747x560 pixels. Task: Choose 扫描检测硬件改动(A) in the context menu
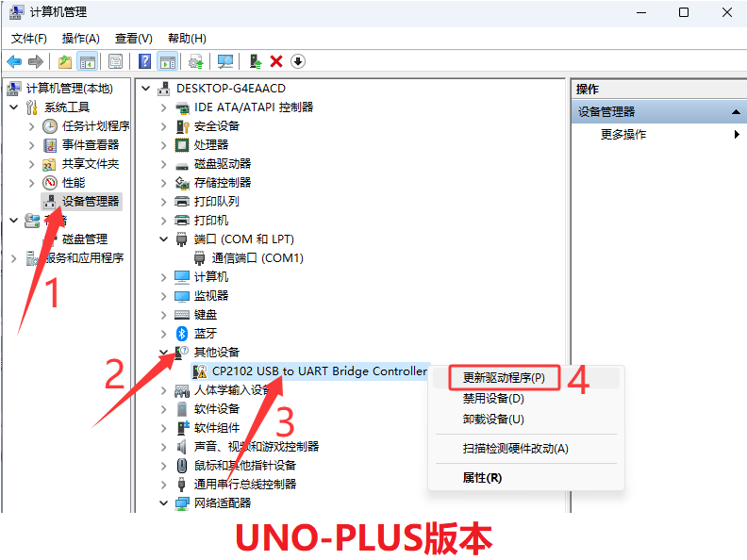516,449
